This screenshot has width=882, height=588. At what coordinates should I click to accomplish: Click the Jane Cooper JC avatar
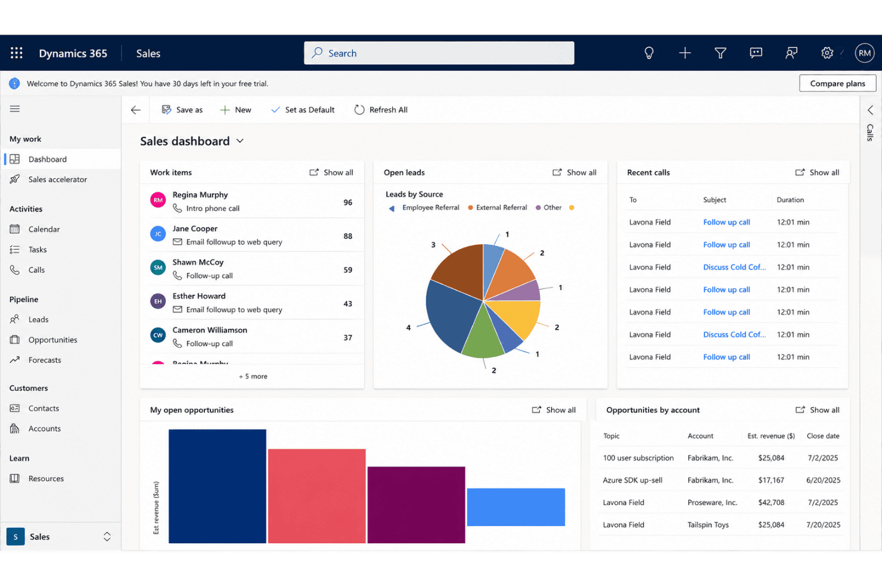[158, 234]
